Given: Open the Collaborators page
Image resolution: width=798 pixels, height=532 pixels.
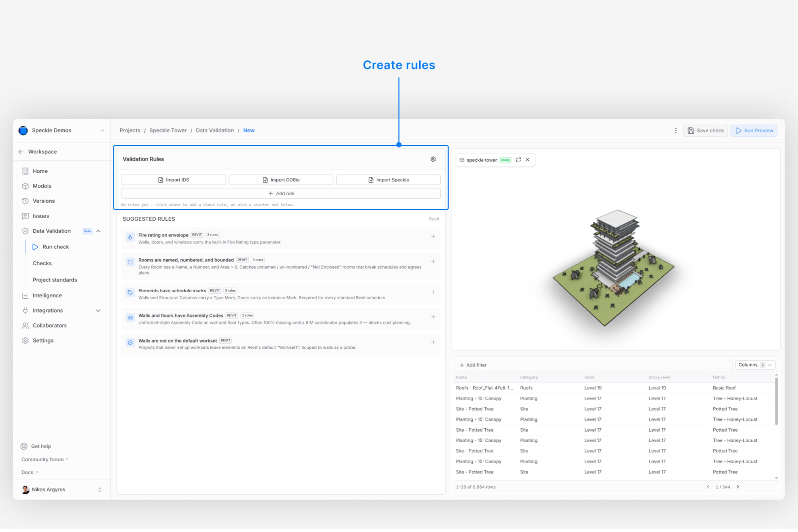Looking at the screenshot, I should 50,326.
